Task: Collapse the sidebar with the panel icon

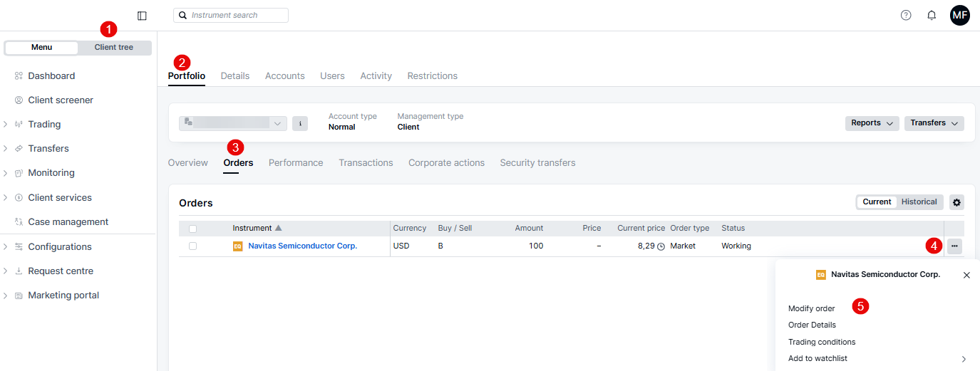Action: pos(142,16)
